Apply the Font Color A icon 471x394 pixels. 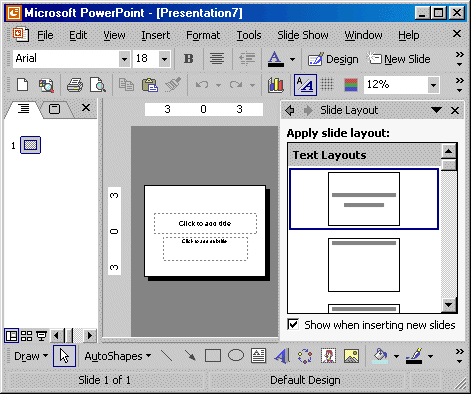point(276,59)
